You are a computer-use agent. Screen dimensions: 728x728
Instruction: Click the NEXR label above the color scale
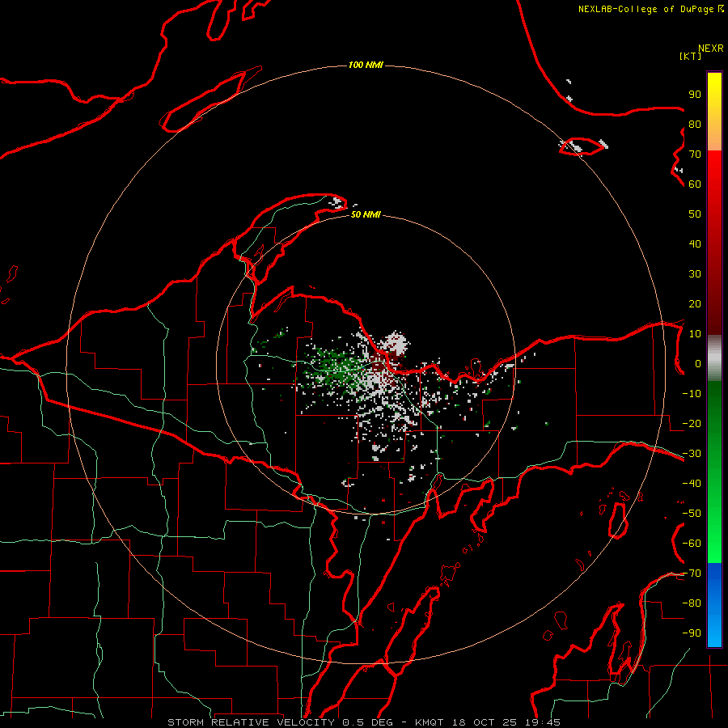click(710, 49)
